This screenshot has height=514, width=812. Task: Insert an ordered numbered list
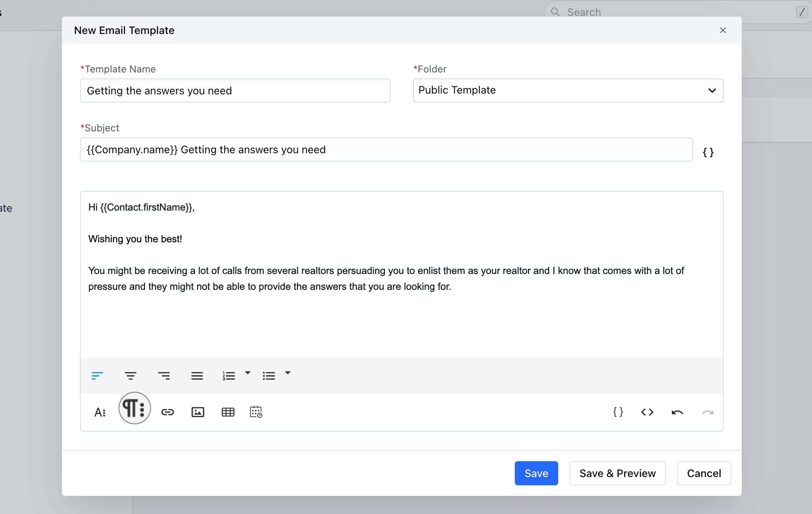pyautogui.click(x=228, y=376)
